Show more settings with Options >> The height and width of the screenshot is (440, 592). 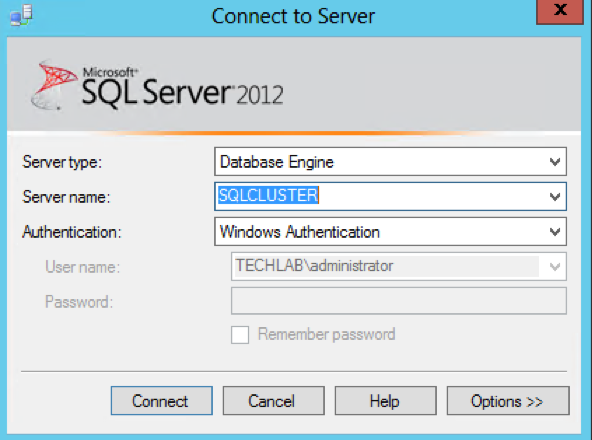[508, 400]
